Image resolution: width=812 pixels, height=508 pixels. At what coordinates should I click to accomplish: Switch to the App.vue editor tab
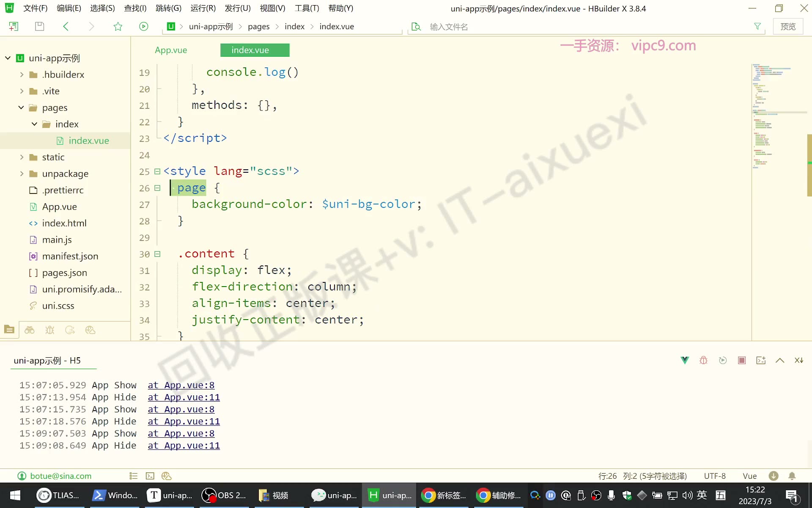coord(171,50)
